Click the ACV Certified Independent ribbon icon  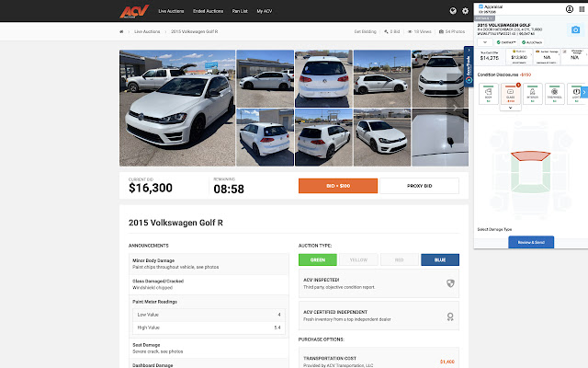click(450, 316)
